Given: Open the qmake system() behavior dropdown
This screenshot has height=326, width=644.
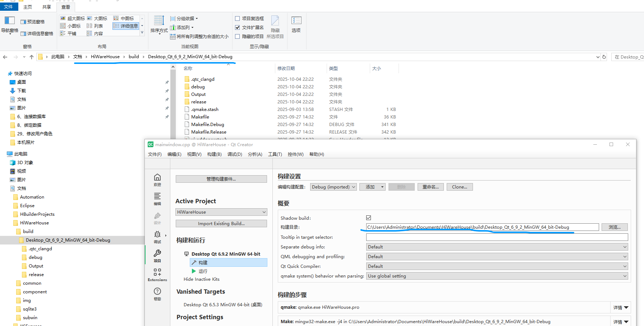Looking at the screenshot, I should [497, 276].
